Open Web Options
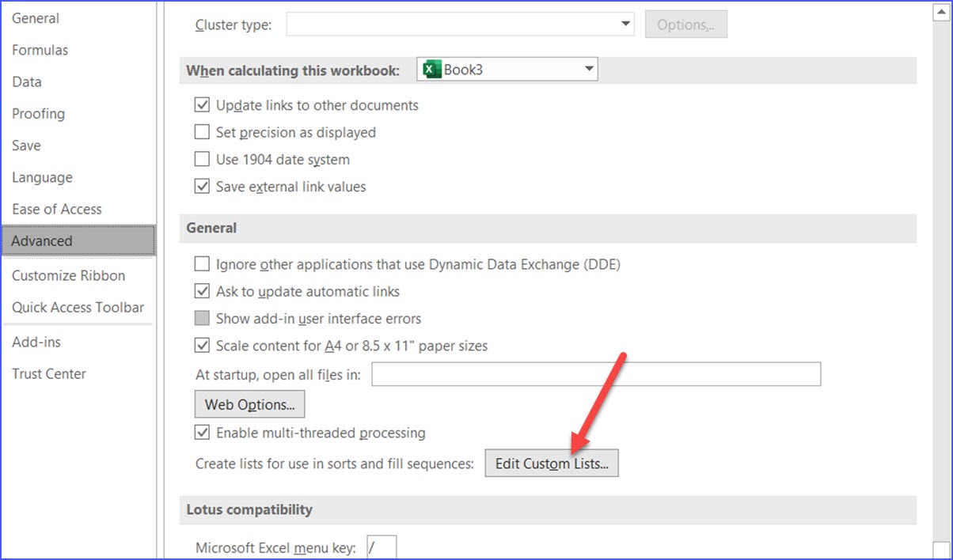Image resolution: width=953 pixels, height=560 pixels. pos(249,403)
